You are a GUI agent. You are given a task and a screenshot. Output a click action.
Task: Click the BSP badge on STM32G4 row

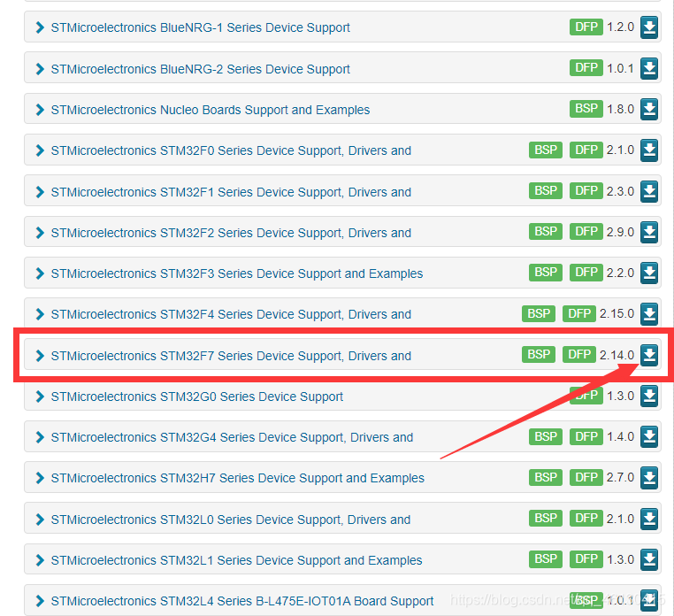coord(546,437)
